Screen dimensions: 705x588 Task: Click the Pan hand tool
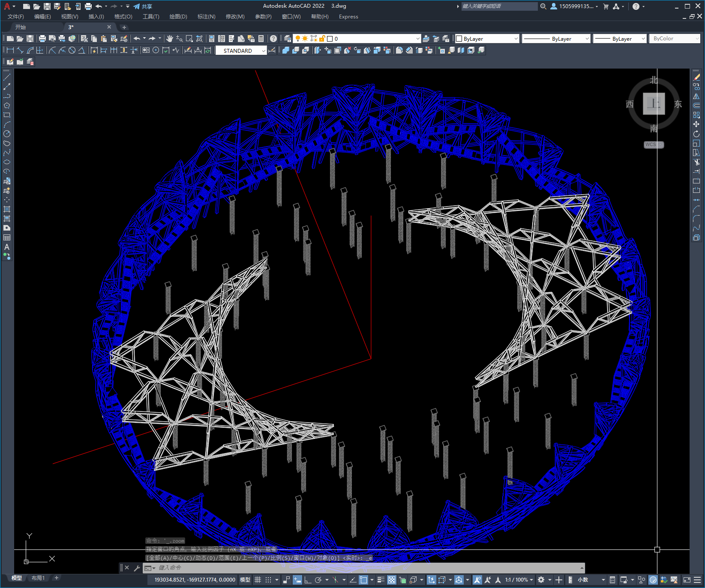tap(170, 39)
